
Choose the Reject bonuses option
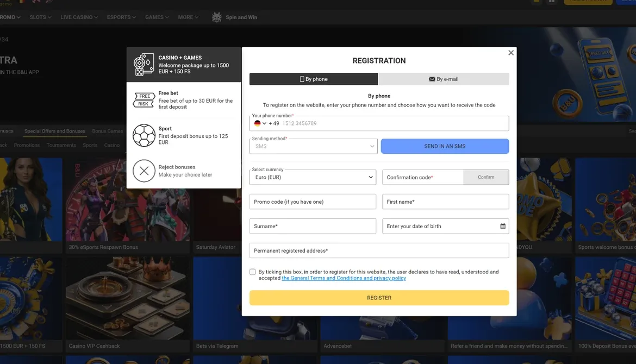tap(184, 171)
